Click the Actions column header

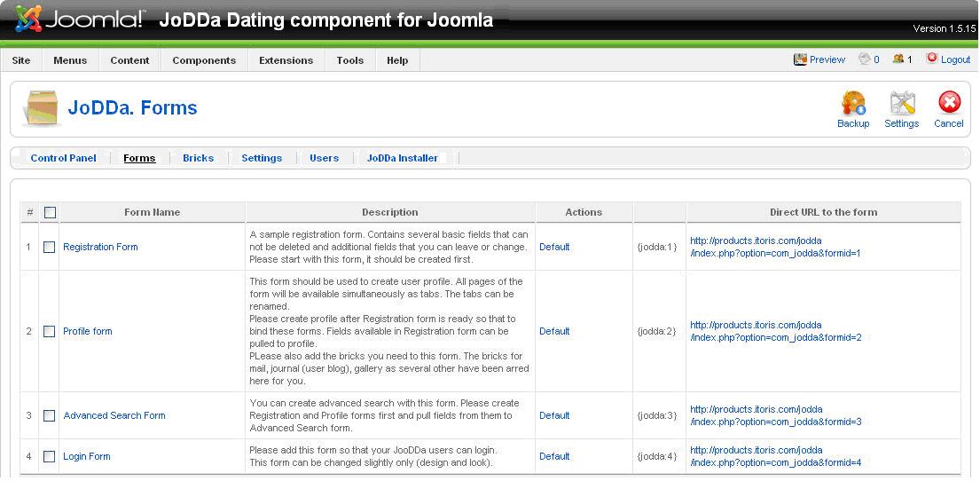coord(584,213)
